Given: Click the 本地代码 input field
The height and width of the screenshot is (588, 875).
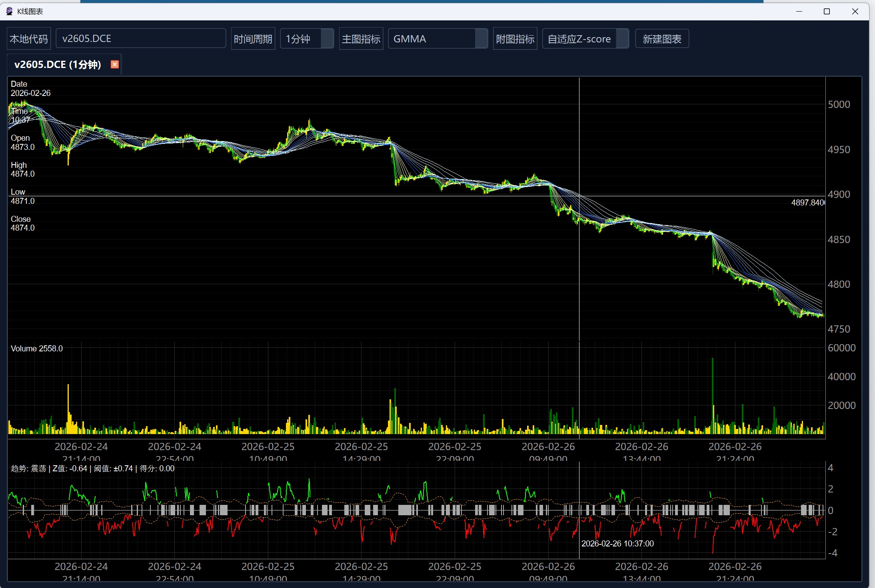Looking at the screenshot, I should click(141, 39).
